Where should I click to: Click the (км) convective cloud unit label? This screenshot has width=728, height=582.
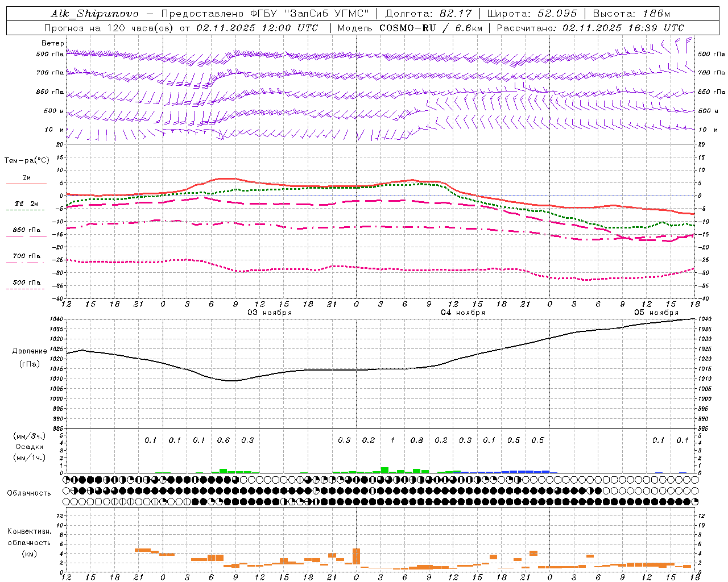[x=29, y=554]
